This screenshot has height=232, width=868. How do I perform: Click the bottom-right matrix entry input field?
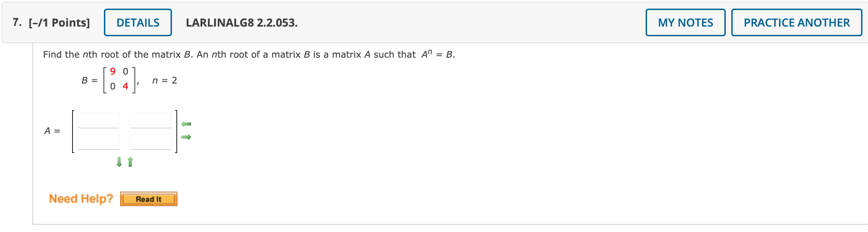click(151, 141)
